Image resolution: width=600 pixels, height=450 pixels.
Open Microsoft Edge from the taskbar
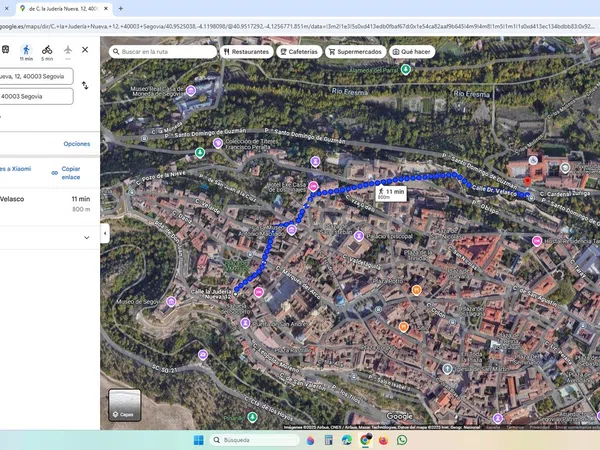point(347,440)
